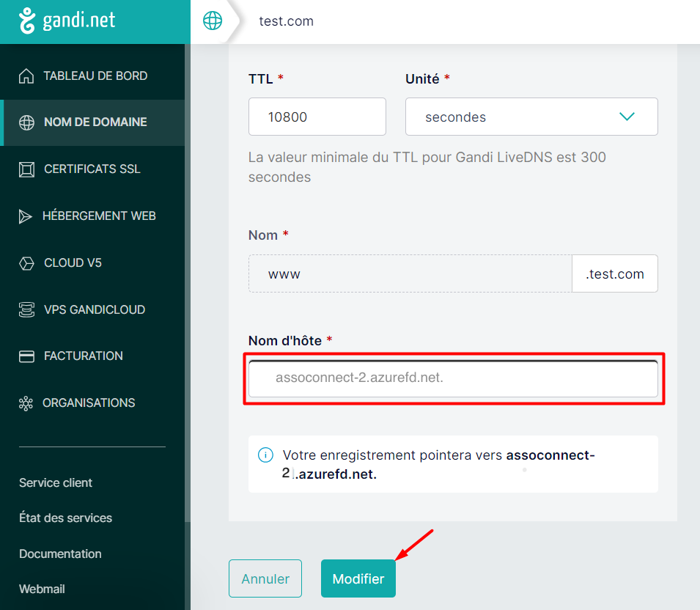
Task: Click the sidebar vertical scrollbar
Action: coord(188,283)
